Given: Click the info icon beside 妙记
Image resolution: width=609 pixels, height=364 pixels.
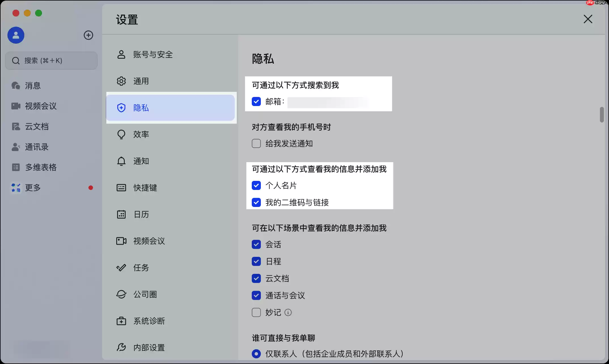Looking at the screenshot, I should 288,312.
